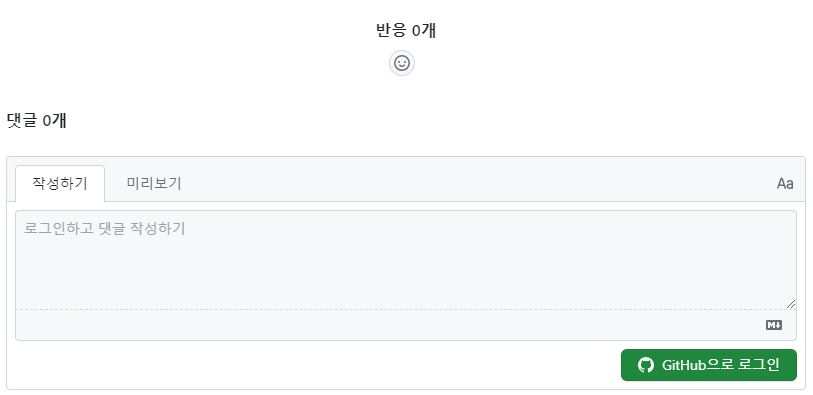Add a reaction with the emoji button

point(402,63)
